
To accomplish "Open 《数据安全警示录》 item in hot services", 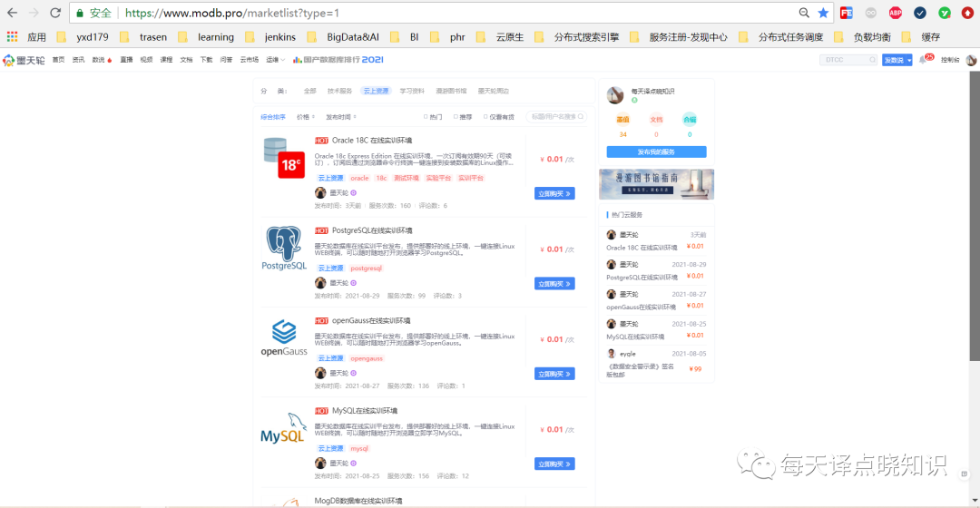I will [640, 370].
